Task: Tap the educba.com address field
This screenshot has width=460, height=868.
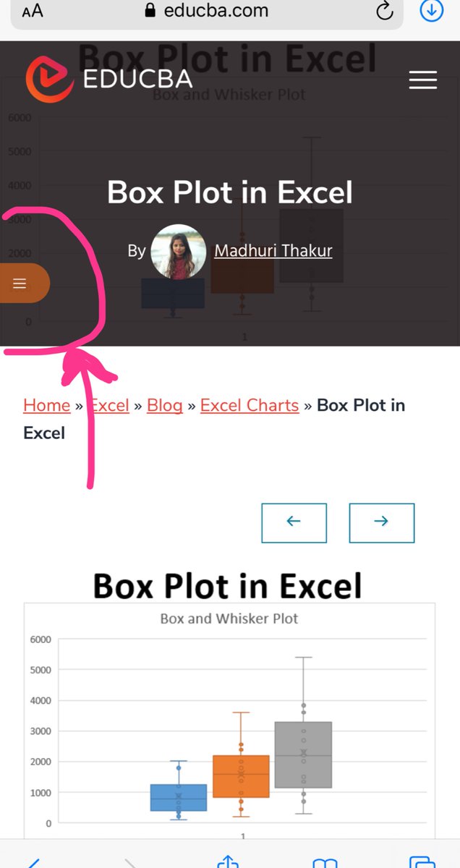Action: click(x=206, y=11)
